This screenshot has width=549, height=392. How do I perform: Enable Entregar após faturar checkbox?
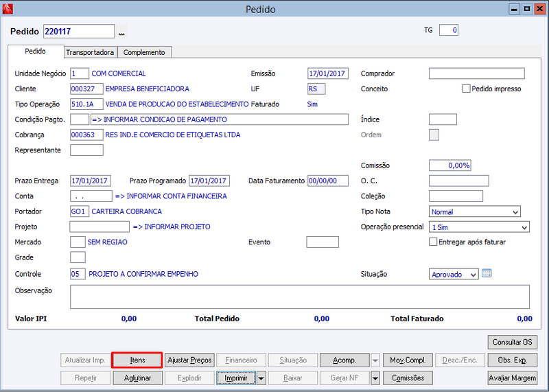[433, 242]
